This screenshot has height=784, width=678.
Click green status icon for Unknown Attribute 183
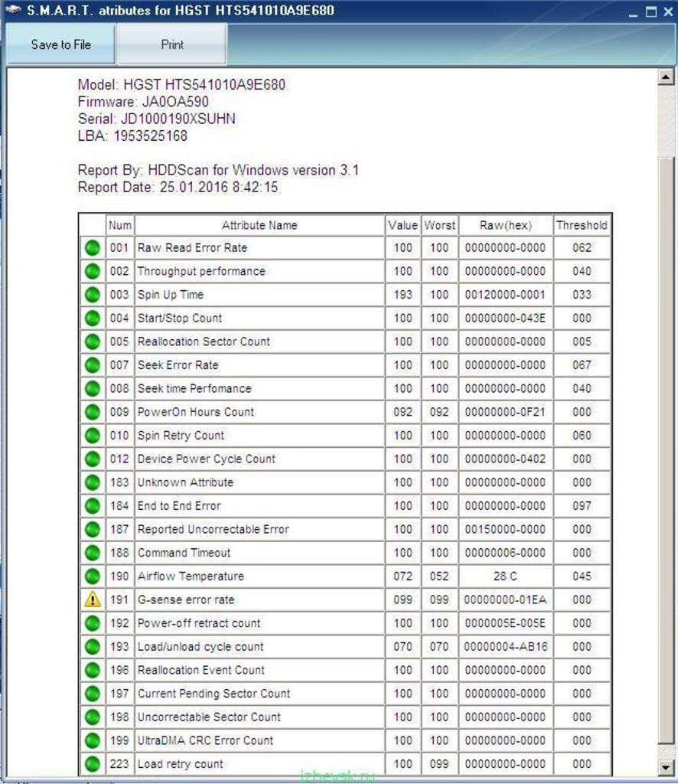93,482
